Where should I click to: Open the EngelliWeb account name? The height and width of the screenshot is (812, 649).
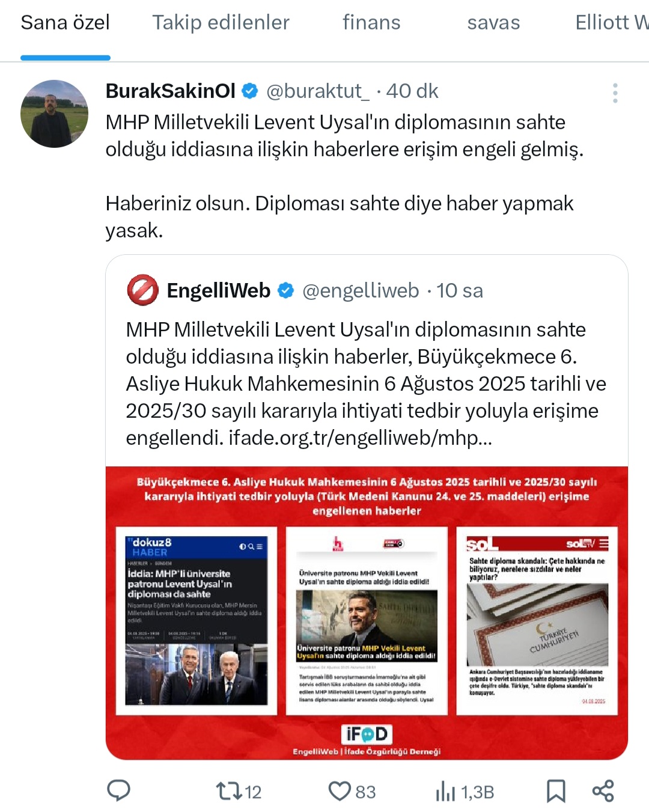[x=219, y=291]
